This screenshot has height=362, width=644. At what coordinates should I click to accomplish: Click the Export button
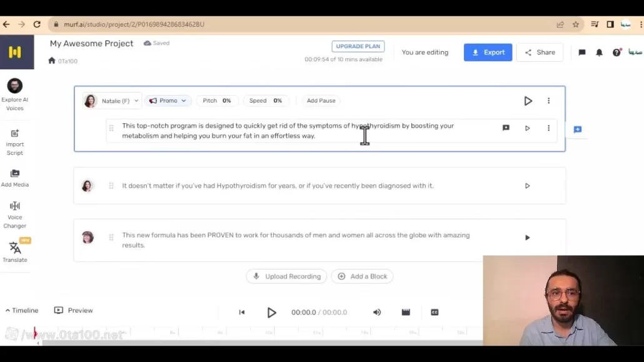tap(488, 53)
